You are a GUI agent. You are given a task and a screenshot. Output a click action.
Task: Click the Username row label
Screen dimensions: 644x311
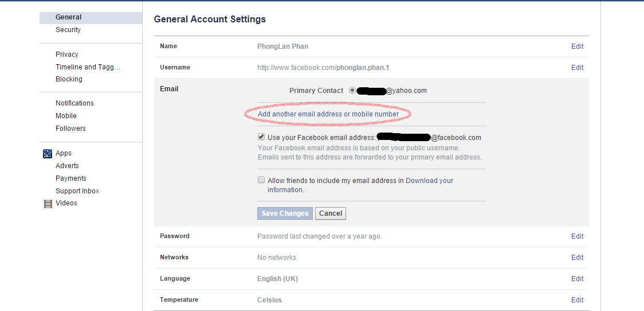point(175,68)
